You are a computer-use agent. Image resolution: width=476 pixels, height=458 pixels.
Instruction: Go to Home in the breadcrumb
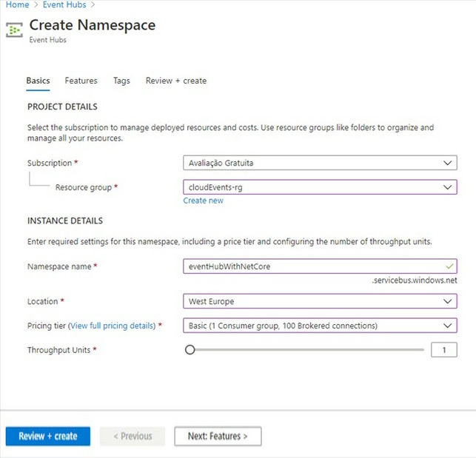17,4
